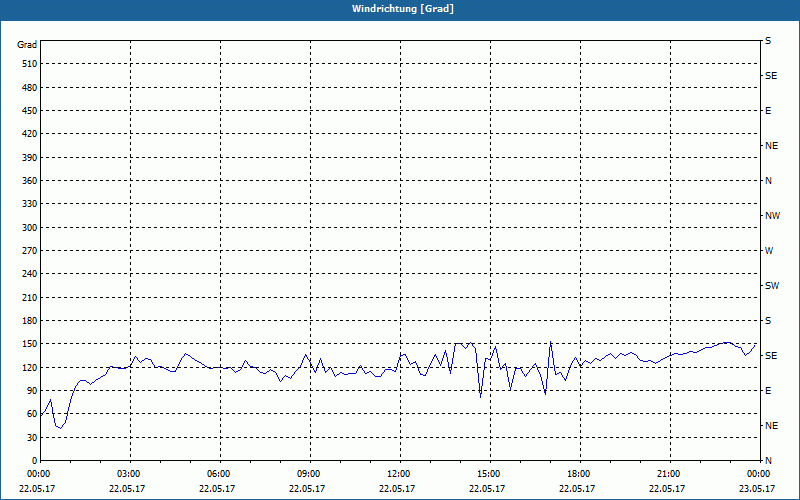Select the y-axis value 480
Image resolution: width=800 pixels, height=500 pixels.
[x=30, y=87]
